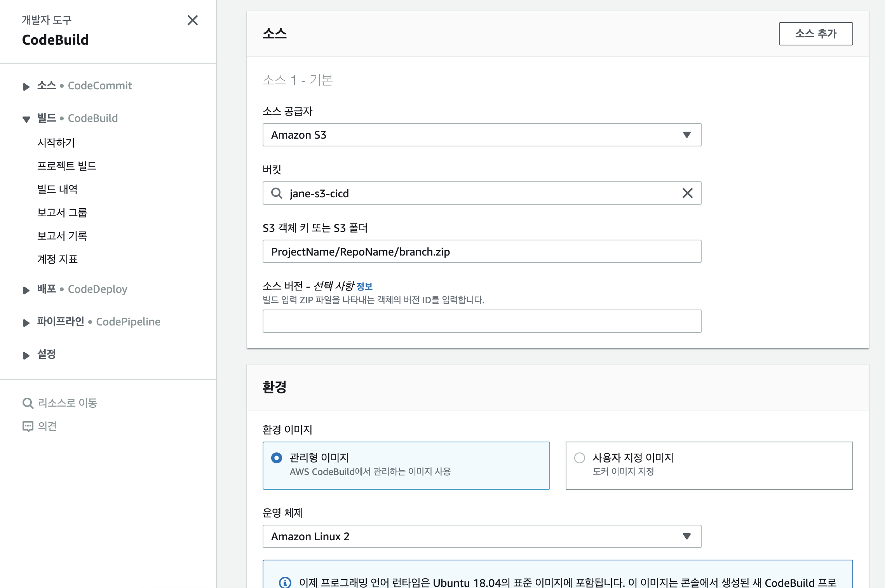This screenshot has height=588, width=885.
Task: Click the empty 소스 버전 input field
Action: coord(482,321)
